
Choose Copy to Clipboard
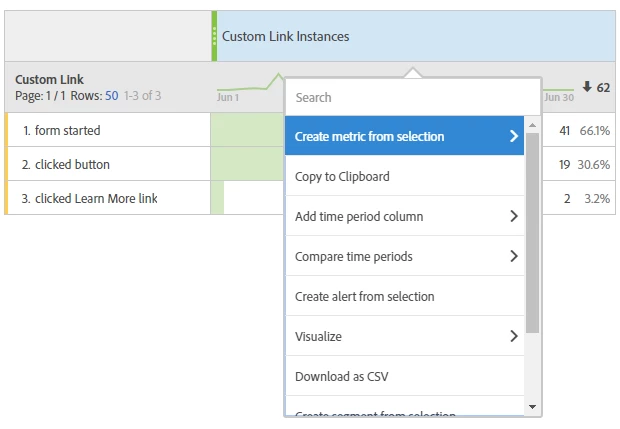(x=342, y=176)
